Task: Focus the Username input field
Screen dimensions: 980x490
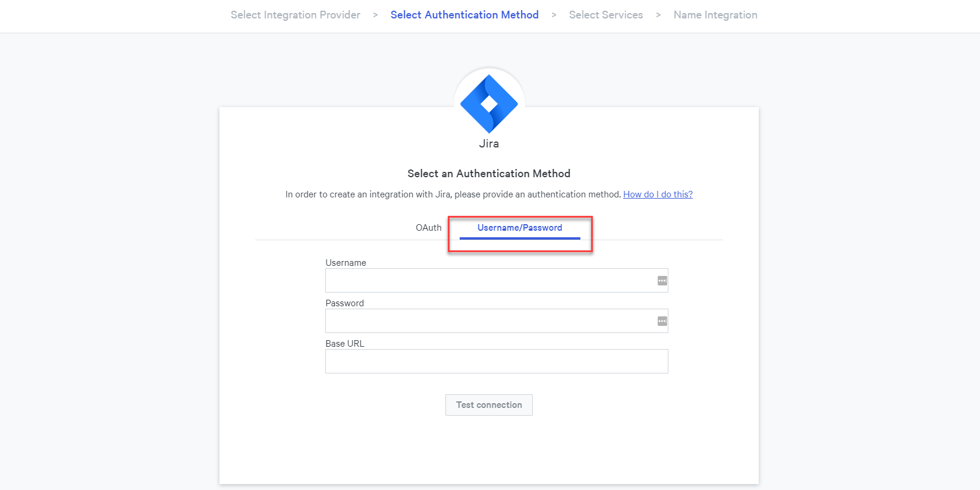Action: [x=497, y=281]
